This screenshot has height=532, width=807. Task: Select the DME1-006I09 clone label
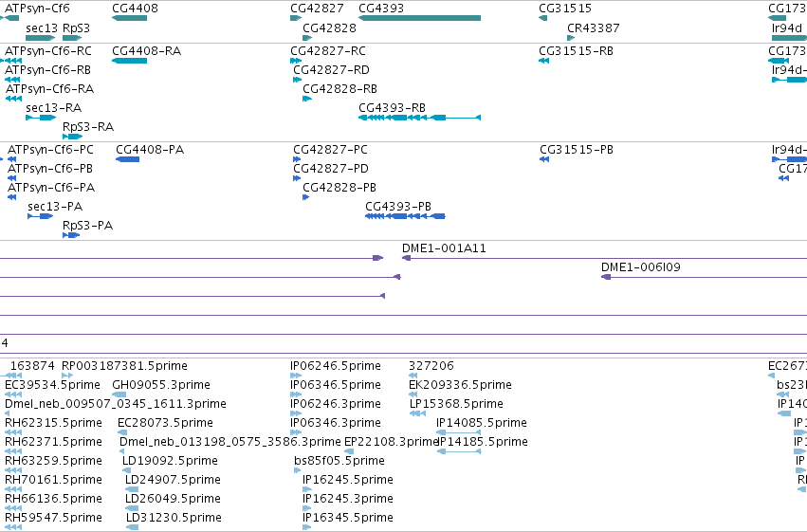point(640,267)
